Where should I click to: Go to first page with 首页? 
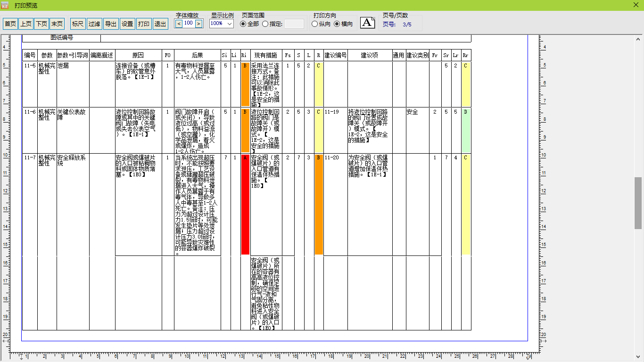pyautogui.click(x=10, y=24)
